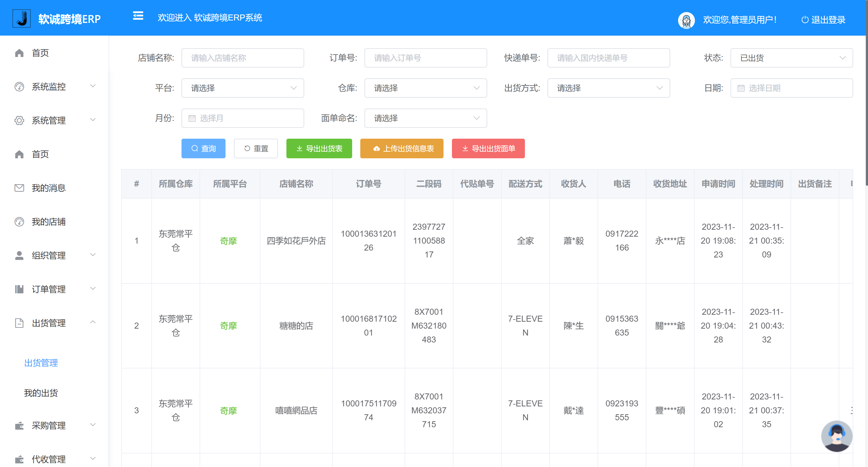
Task: Open 系统监控 sidebar menu label
Action: (49, 87)
